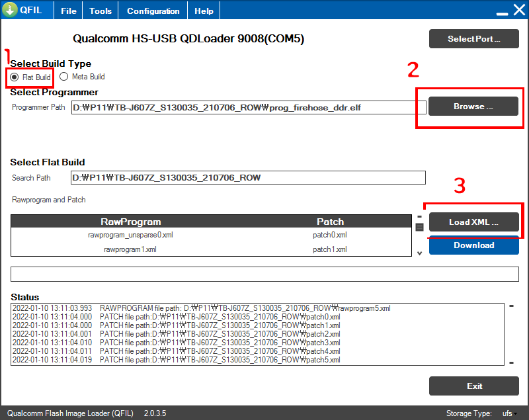Click the Programmer Path input field

click(x=249, y=108)
